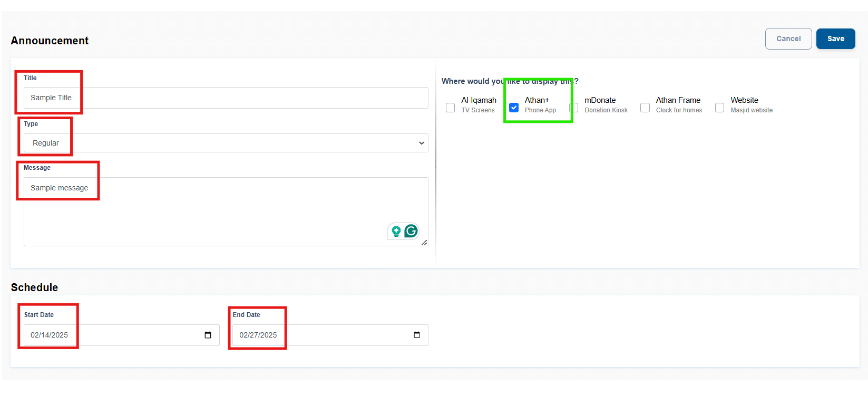Click inside the Message text area
The width and height of the screenshot is (868, 404).
[226, 211]
